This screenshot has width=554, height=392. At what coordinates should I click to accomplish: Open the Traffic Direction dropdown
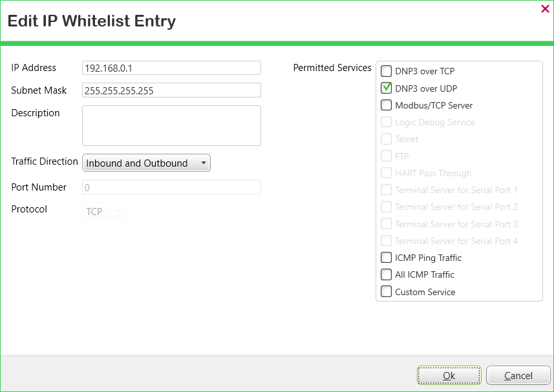click(x=146, y=163)
